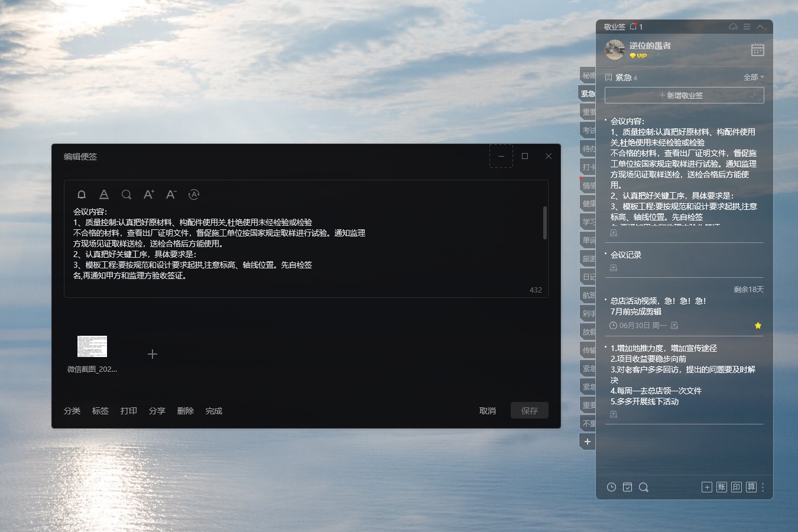Click the text color underlined-A icon
The height and width of the screenshot is (532, 798).
point(104,194)
